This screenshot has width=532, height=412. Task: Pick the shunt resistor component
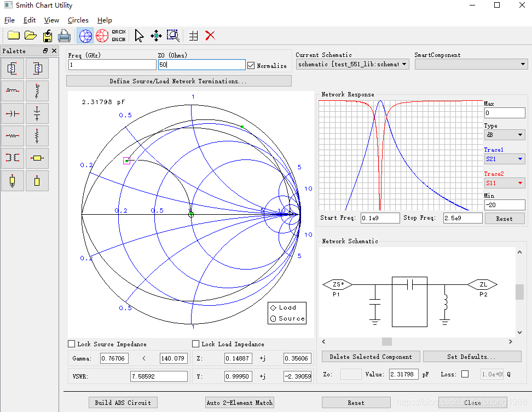tap(37, 136)
